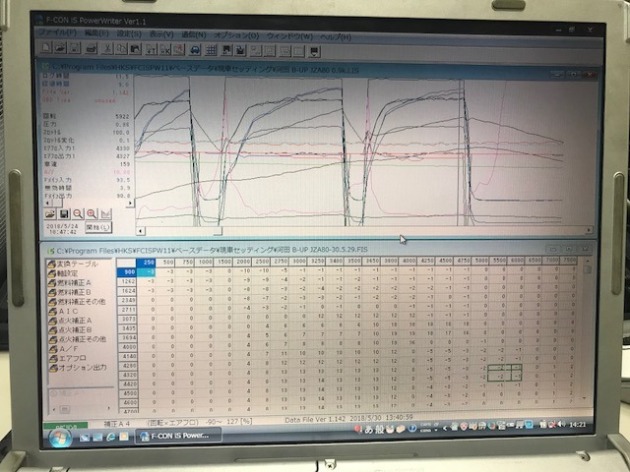Click the 900 row header in map table
The width and height of the screenshot is (630, 472).
[x=127, y=272]
